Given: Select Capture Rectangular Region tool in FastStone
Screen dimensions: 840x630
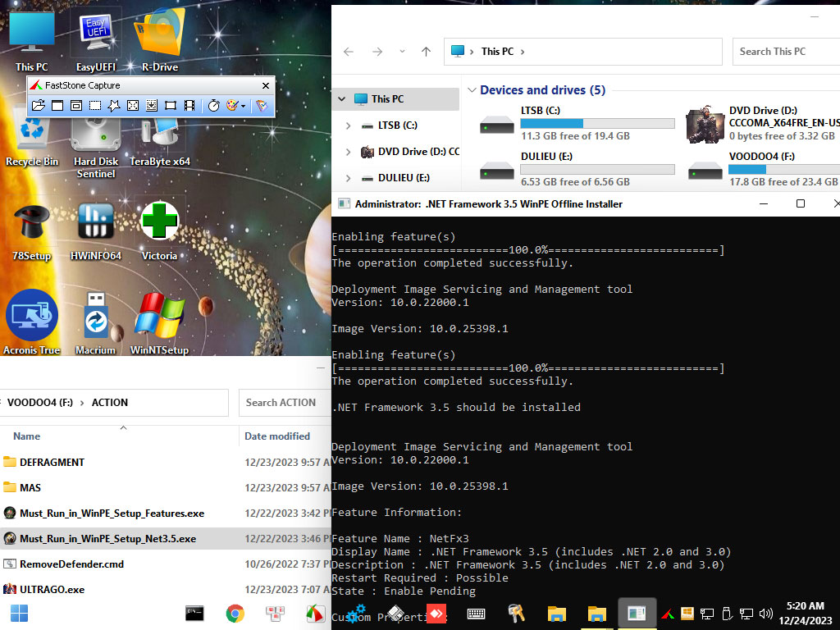Looking at the screenshot, I should tap(95, 106).
